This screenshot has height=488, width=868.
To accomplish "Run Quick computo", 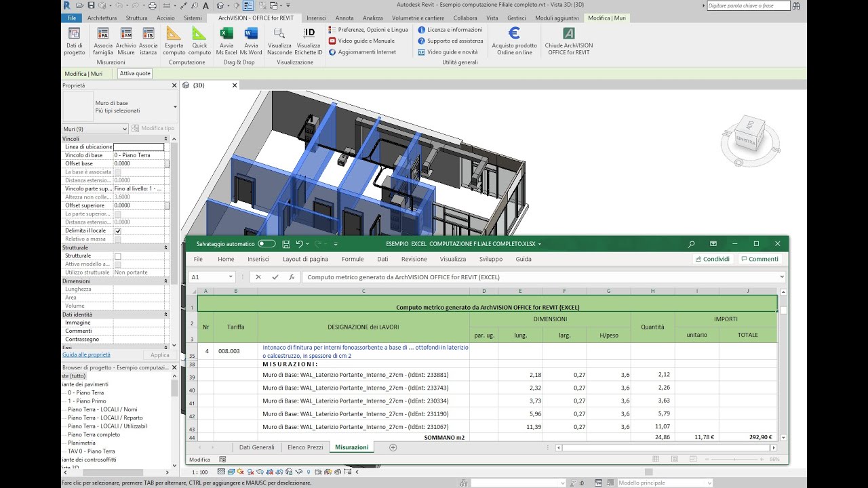I will (x=199, y=41).
